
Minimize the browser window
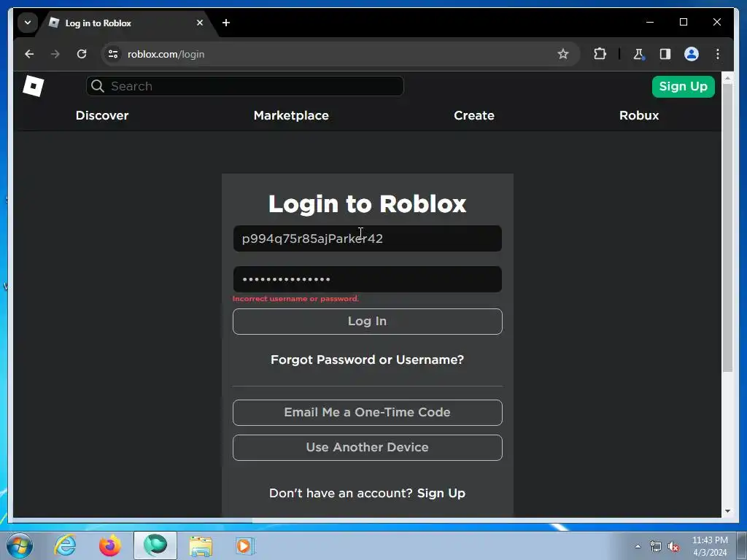pyautogui.click(x=650, y=23)
